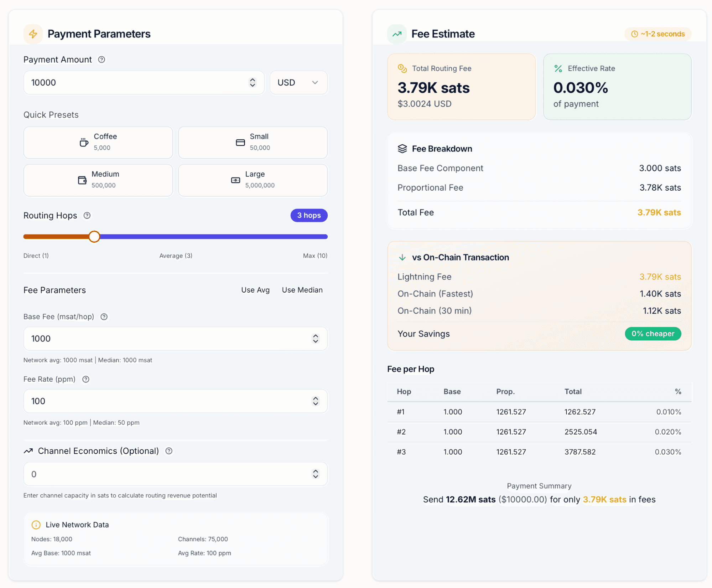This screenshot has width=712, height=588.
Task: Select the Large 5,000,000 preset
Action: [x=253, y=180]
